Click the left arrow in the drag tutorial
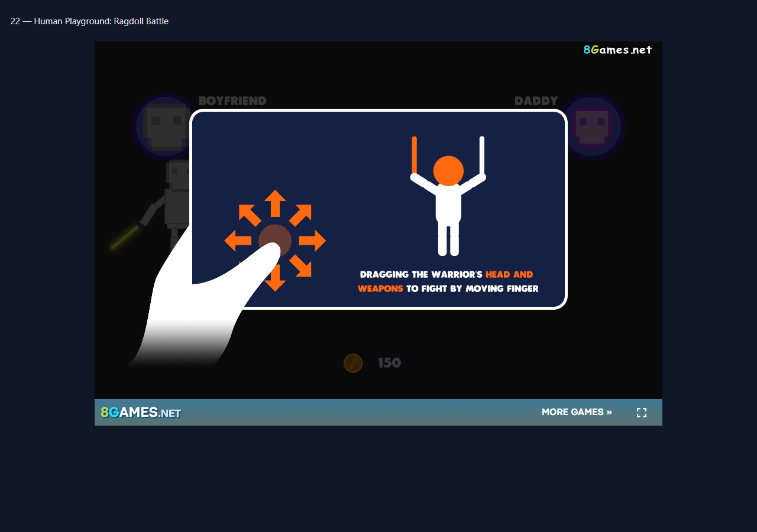757x532 pixels. (x=238, y=241)
